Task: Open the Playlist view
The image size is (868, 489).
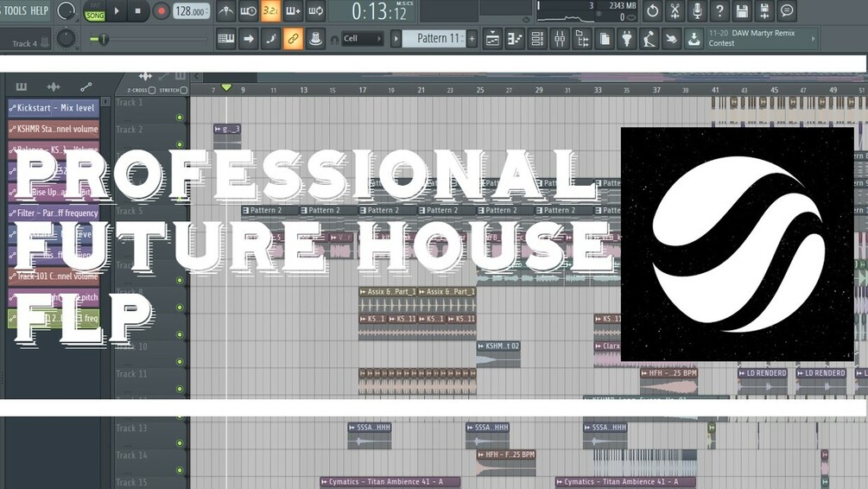Action: coord(492,39)
